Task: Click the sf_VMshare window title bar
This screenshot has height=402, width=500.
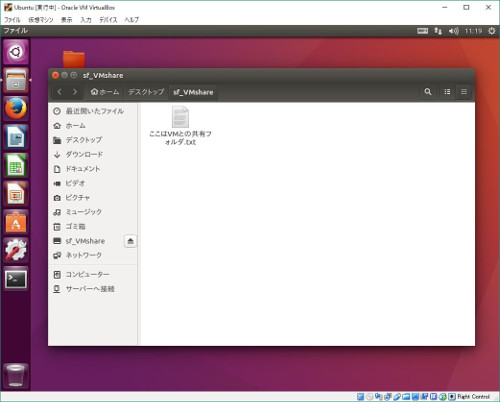Action: click(261, 75)
